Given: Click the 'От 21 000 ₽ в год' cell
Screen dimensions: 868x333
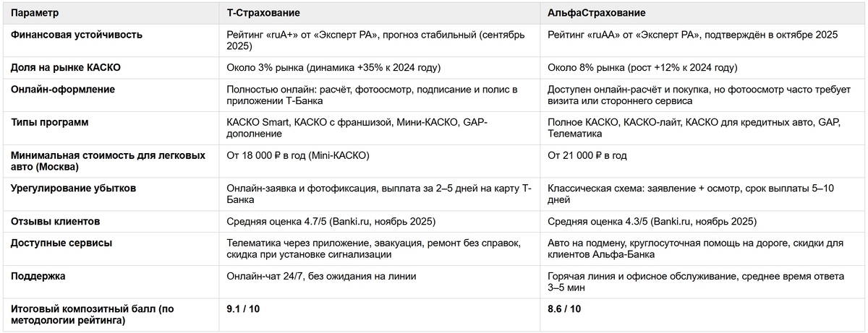Looking at the screenshot, I should pyautogui.click(x=587, y=155).
